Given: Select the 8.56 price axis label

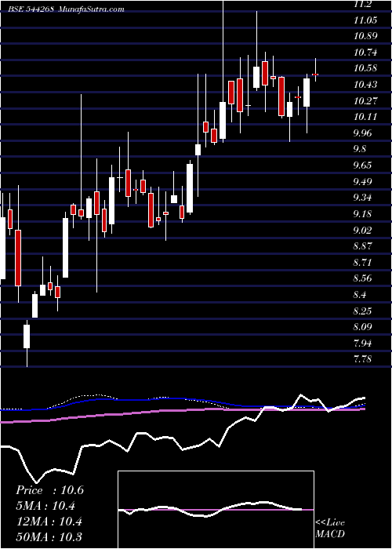Looking at the screenshot, I should point(363,278).
